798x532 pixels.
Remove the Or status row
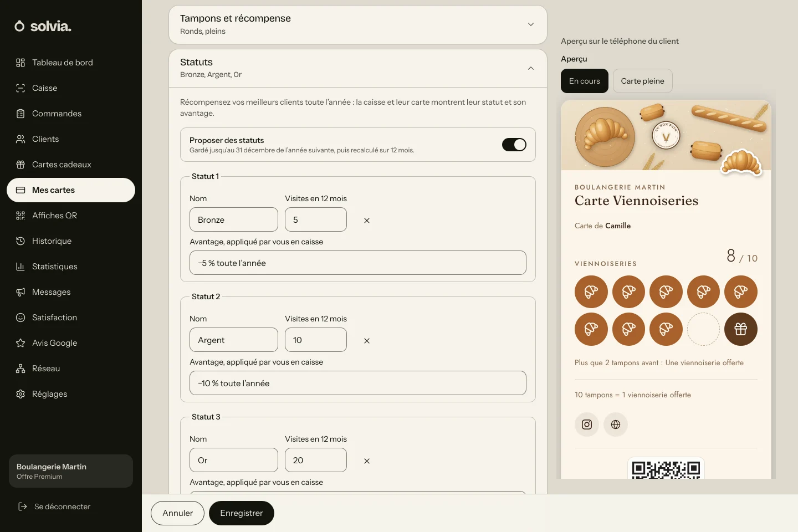pyautogui.click(x=367, y=461)
